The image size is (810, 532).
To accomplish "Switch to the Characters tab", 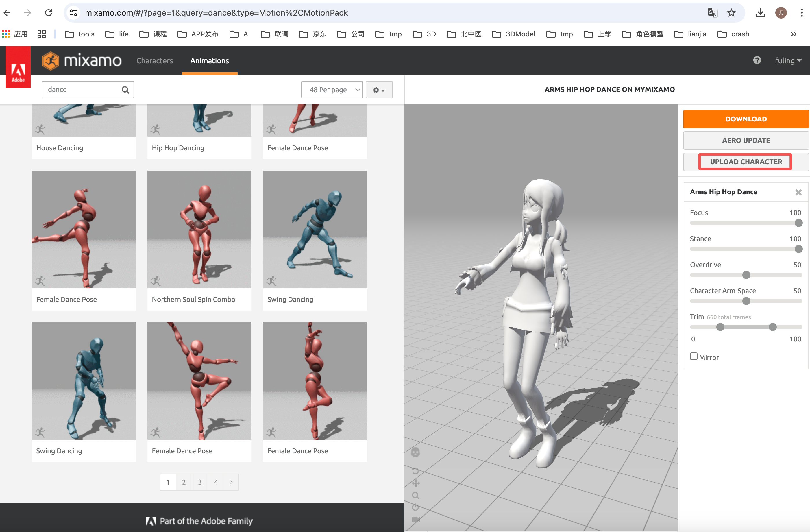I will click(154, 61).
